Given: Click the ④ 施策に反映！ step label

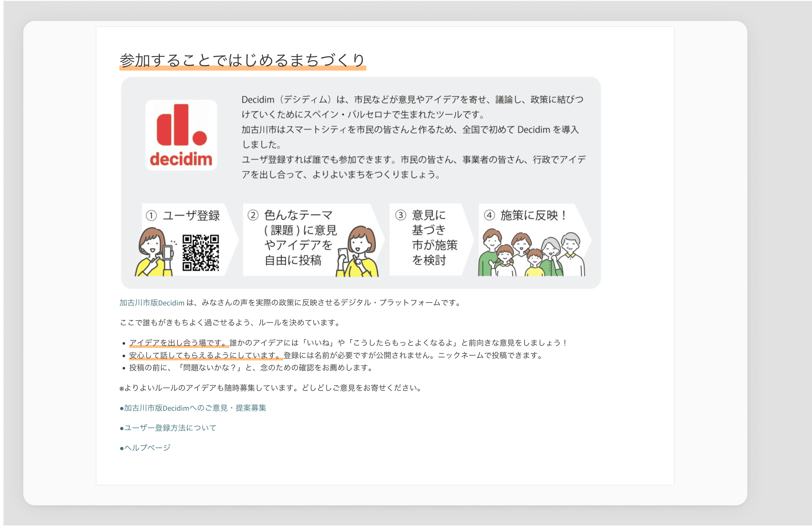Looking at the screenshot, I should point(526,215).
